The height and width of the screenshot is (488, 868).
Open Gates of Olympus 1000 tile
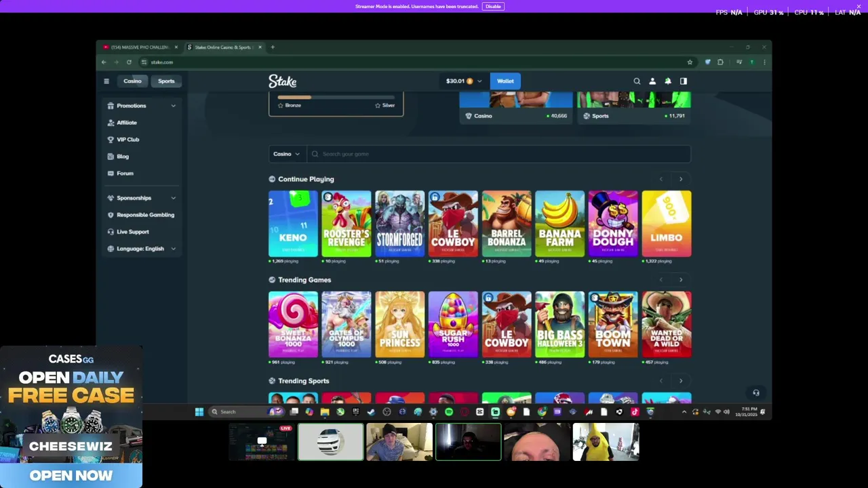[x=347, y=324]
